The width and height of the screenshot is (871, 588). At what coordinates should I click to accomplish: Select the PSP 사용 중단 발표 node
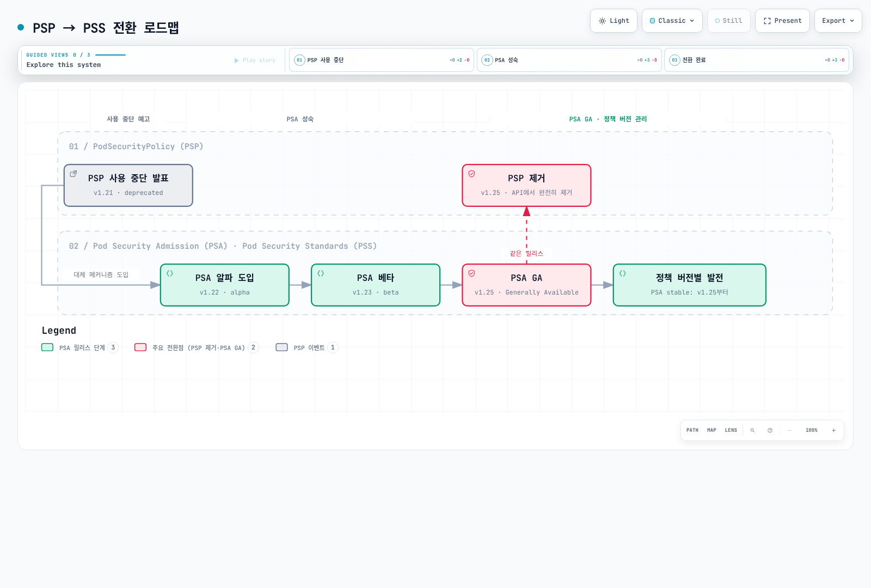click(128, 185)
